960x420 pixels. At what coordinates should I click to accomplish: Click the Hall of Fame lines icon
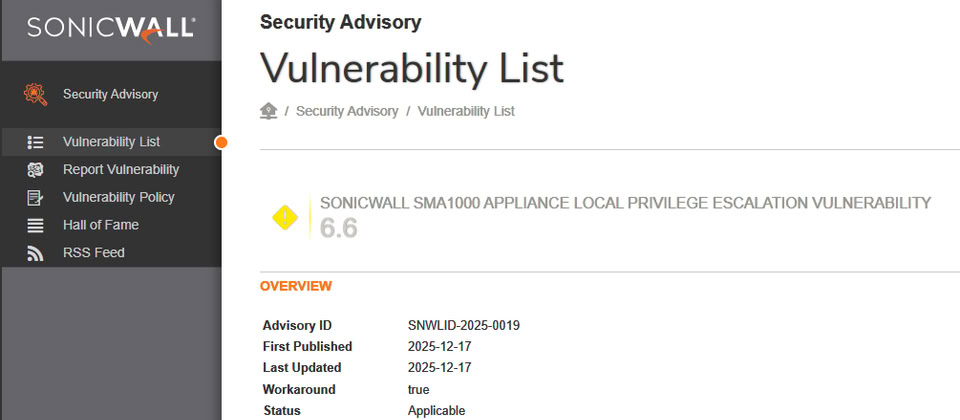click(x=35, y=225)
